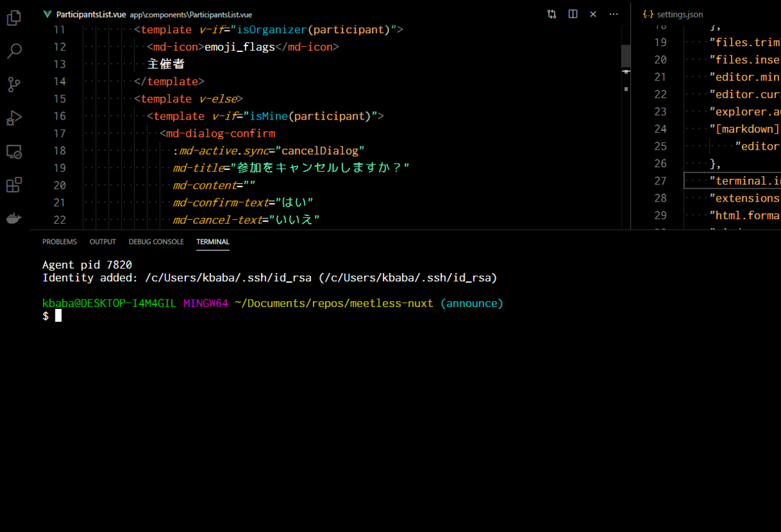
Task: Open the PROBLEMS panel tab
Action: pos(59,241)
